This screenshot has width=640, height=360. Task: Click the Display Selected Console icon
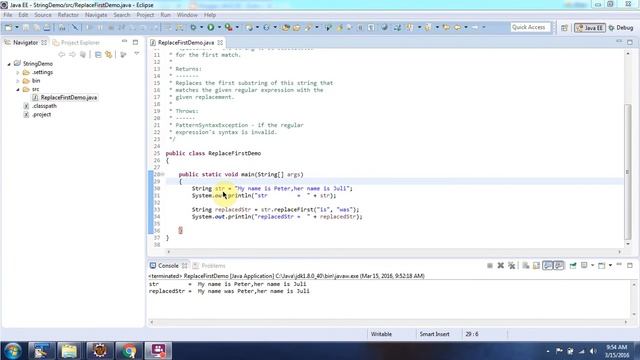[584, 266]
